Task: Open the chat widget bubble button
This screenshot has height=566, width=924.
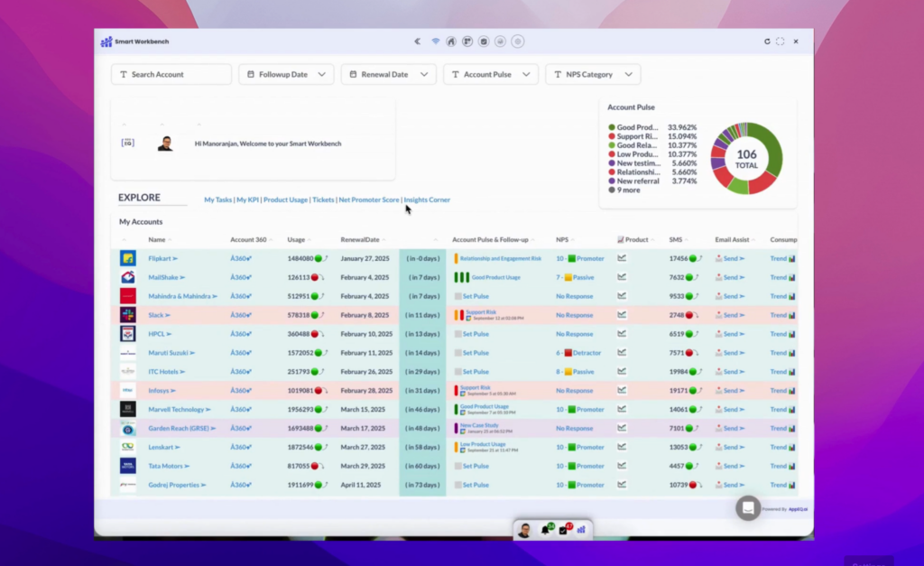Action: click(x=748, y=507)
